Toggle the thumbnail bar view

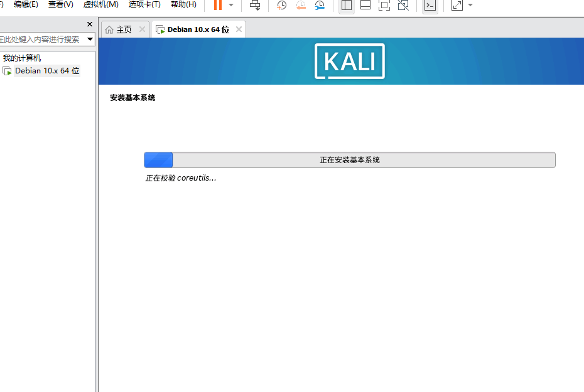[365, 5]
